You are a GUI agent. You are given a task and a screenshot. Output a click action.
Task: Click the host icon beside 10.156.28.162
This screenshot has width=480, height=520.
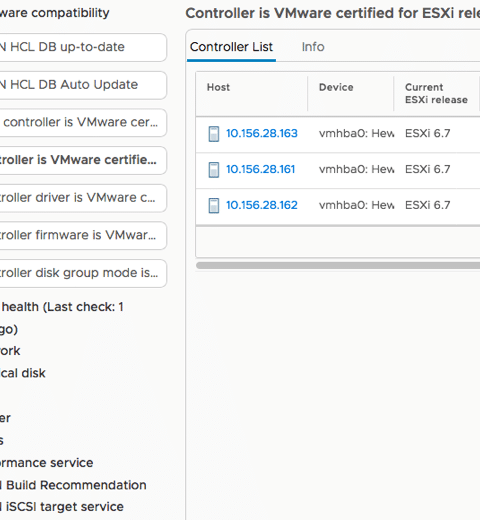[x=214, y=205]
